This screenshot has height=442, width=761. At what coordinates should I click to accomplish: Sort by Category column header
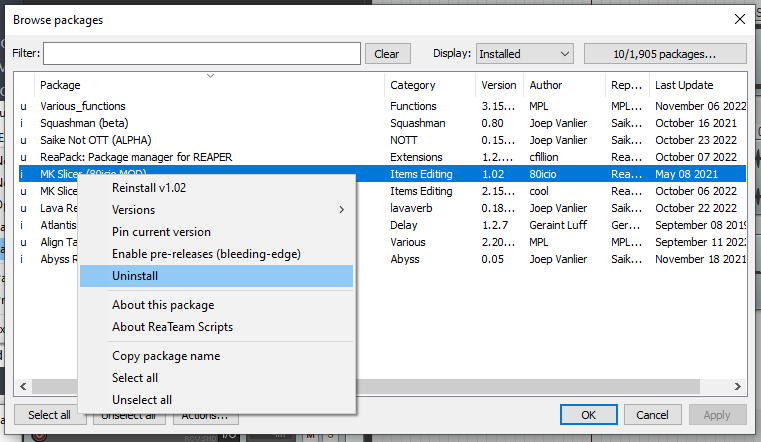(x=430, y=85)
